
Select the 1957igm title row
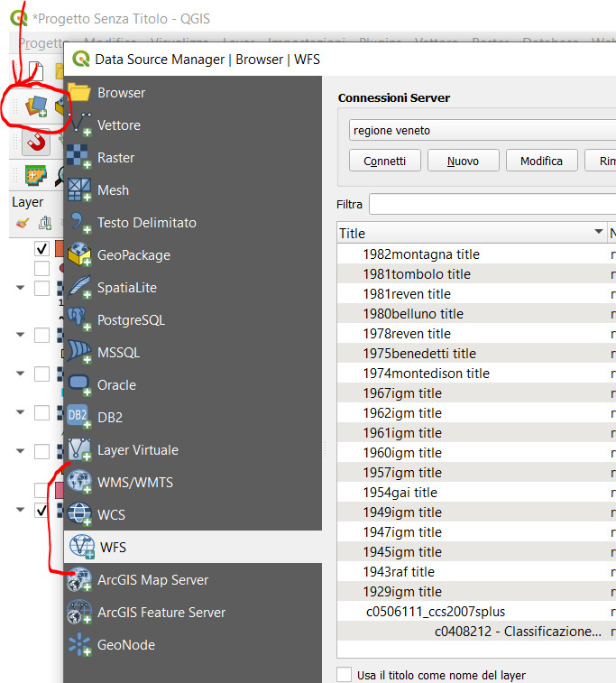click(x=476, y=473)
